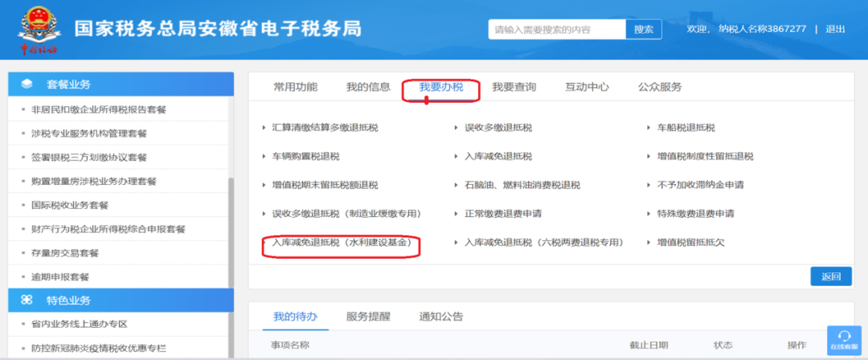Open 车辆购置税退税

tap(305, 157)
